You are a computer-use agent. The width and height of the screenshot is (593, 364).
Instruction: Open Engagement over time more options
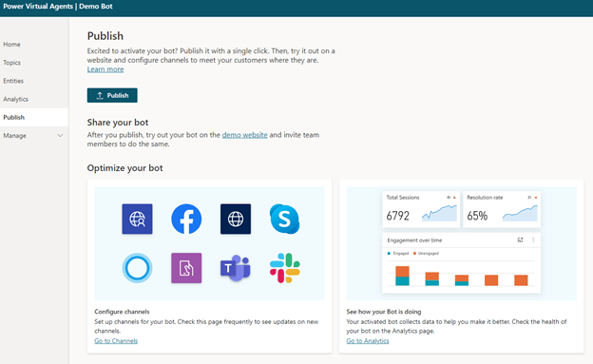(533, 239)
